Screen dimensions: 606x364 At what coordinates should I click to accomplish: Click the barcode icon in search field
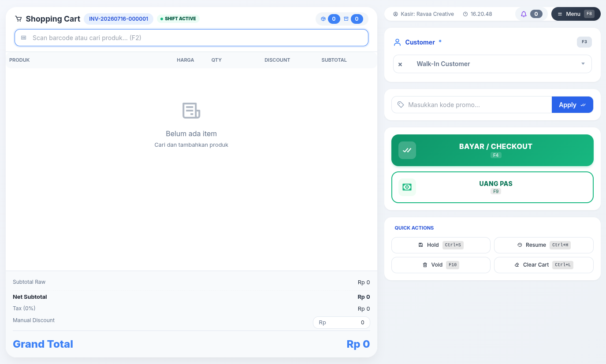[24, 38]
